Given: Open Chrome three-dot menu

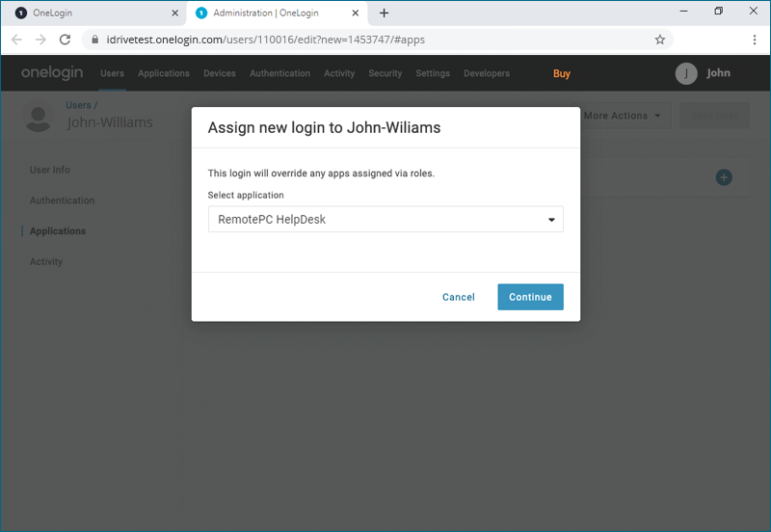Looking at the screenshot, I should coord(755,40).
